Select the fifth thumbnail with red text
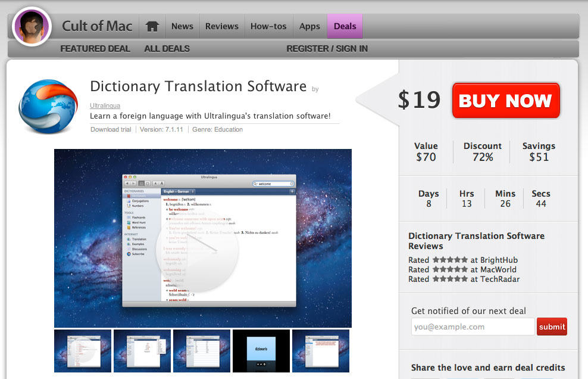 click(321, 351)
